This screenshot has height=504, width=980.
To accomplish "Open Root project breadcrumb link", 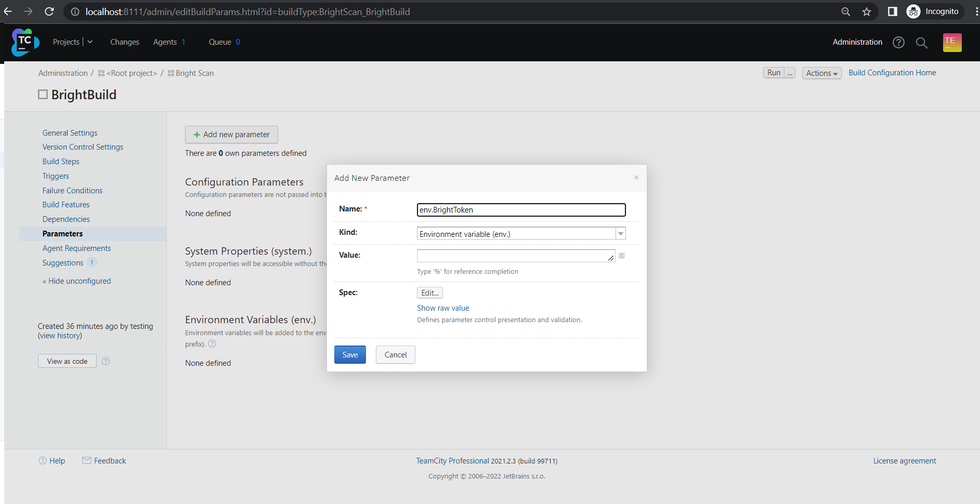I will (132, 73).
